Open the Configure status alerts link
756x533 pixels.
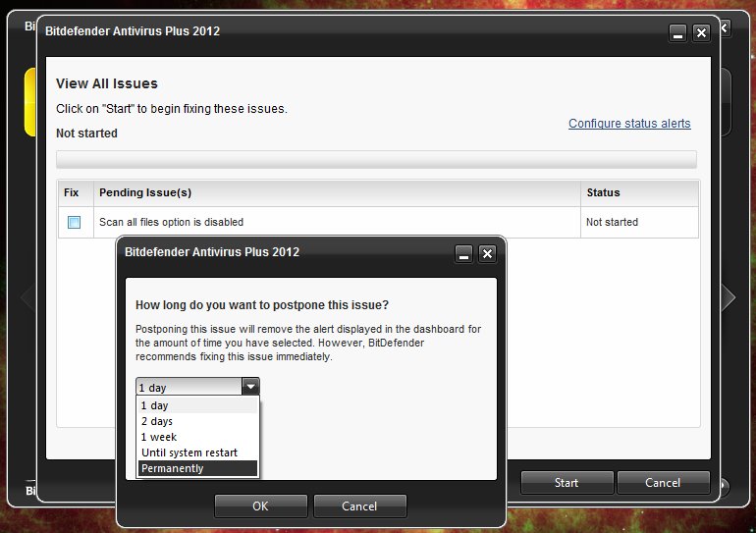[x=629, y=124]
